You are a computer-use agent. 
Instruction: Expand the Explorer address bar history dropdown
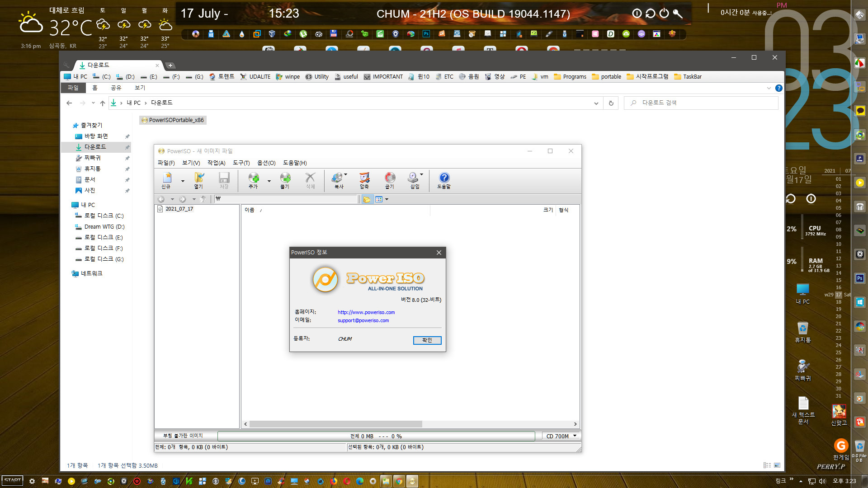(596, 103)
